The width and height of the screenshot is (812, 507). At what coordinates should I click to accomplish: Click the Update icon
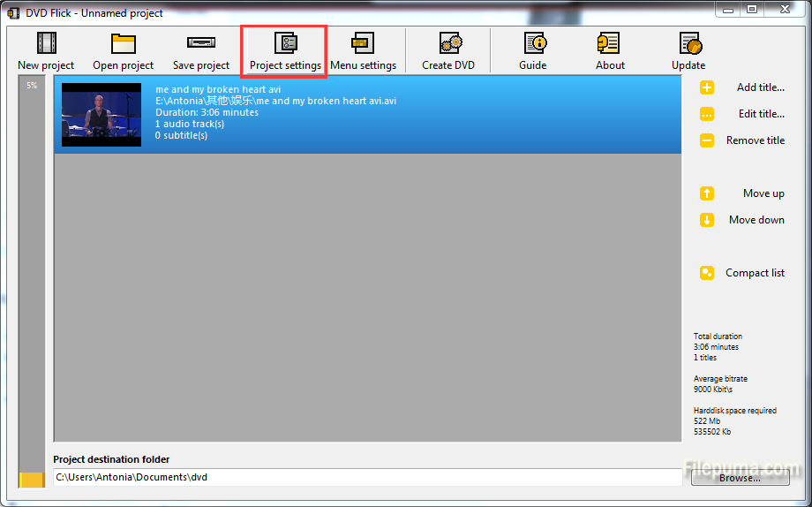(688, 43)
